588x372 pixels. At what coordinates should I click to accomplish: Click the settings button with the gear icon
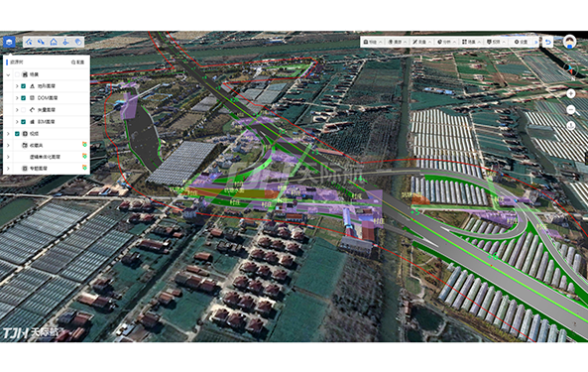pos(521,42)
